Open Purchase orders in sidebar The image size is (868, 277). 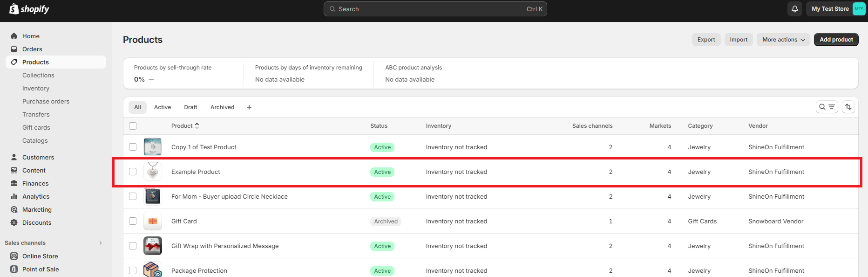click(46, 101)
